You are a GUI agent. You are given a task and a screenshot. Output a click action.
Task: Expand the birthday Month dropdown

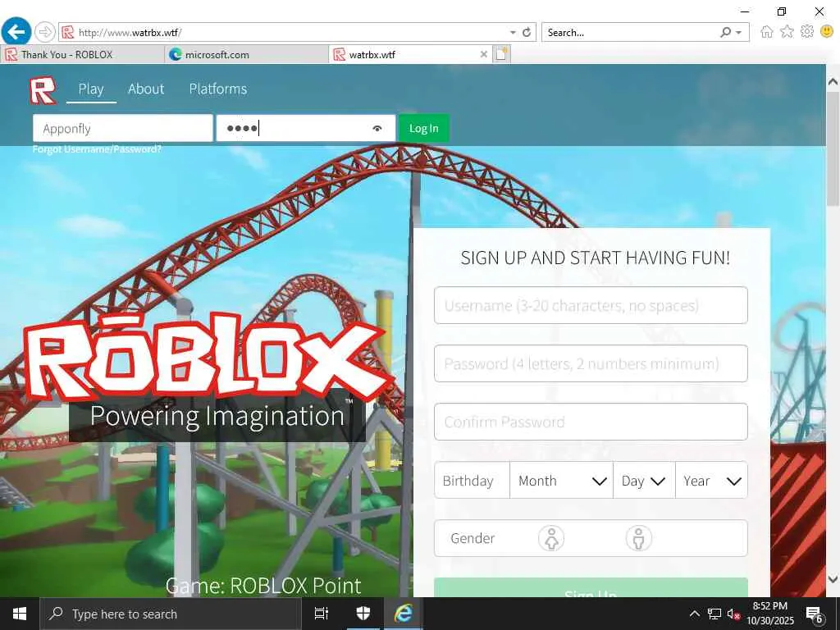coord(561,481)
